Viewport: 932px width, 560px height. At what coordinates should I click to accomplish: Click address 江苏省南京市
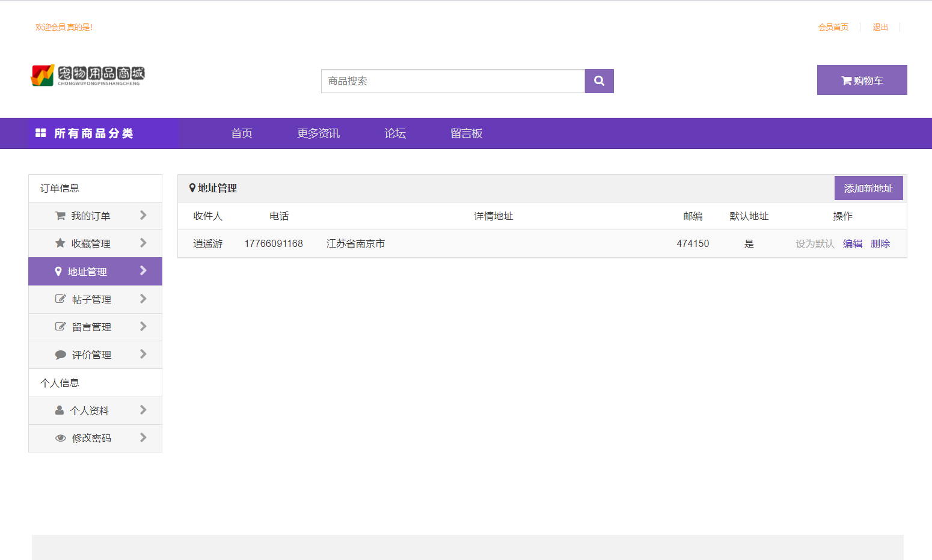coord(356,243)
